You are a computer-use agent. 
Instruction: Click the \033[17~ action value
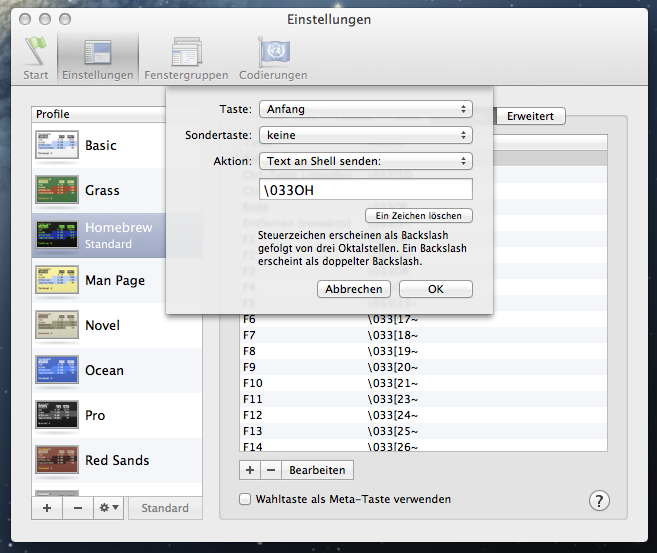tap(393, 319)
